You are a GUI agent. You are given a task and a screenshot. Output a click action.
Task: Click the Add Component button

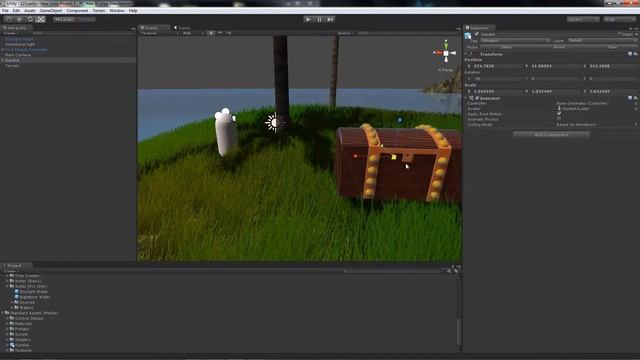click(551, 134)
